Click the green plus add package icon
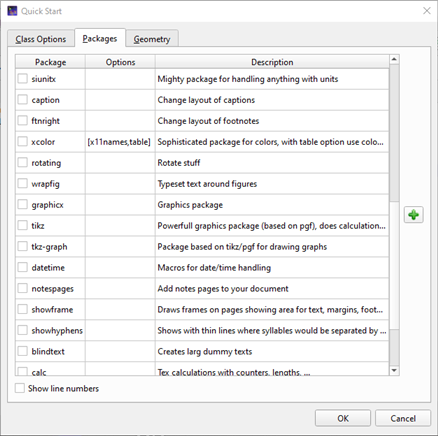The width and height of the screenshot is (438, 436). pyautogui.click(x=414, y=215)
